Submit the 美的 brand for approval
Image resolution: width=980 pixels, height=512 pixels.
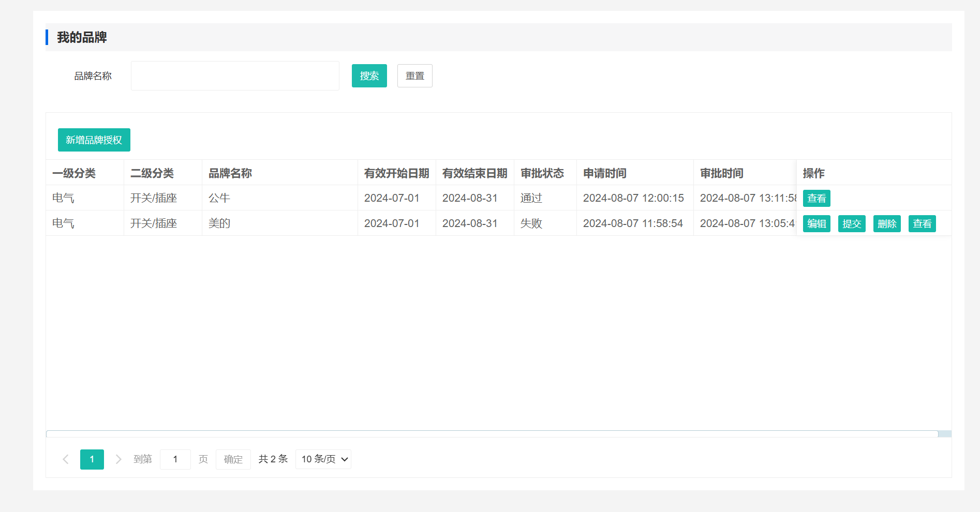851,224
